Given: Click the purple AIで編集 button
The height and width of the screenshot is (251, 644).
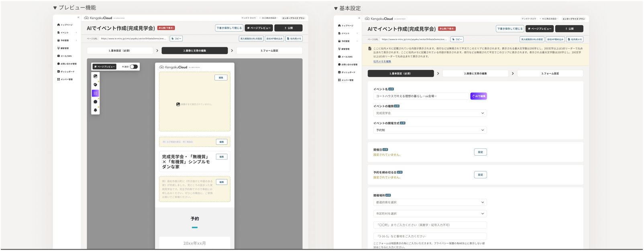Looking at the screenshot, I should point(479,96).
